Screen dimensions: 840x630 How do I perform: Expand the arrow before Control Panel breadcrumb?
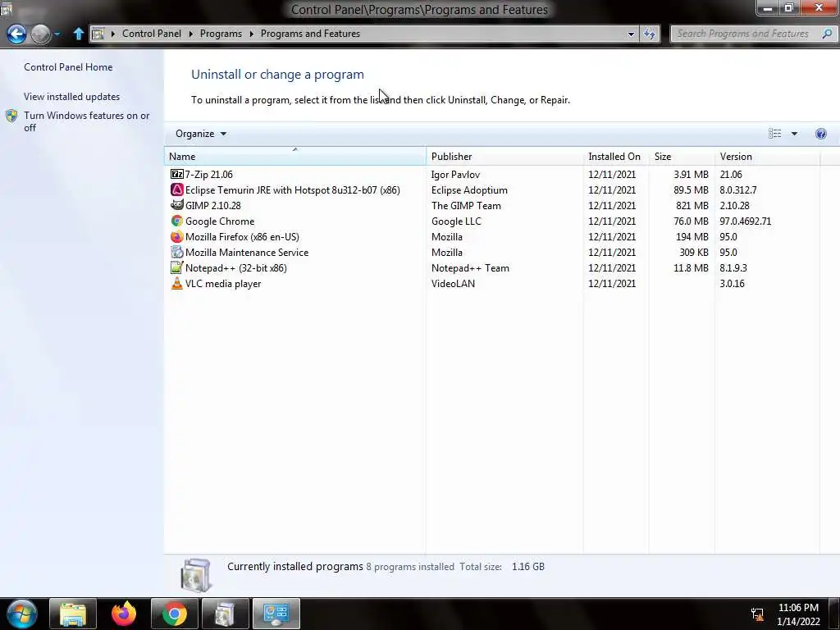pyautogui.click(x=113, y=34)
